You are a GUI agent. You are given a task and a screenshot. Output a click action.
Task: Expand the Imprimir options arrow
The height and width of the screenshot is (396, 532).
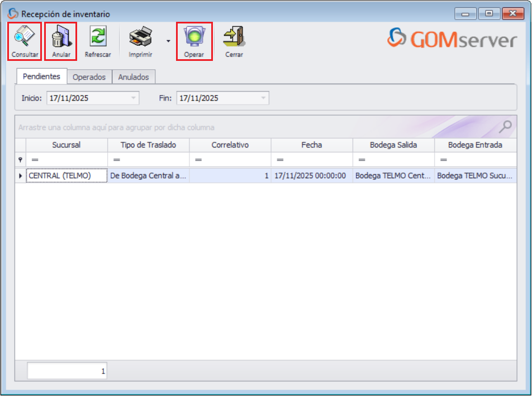167,41
